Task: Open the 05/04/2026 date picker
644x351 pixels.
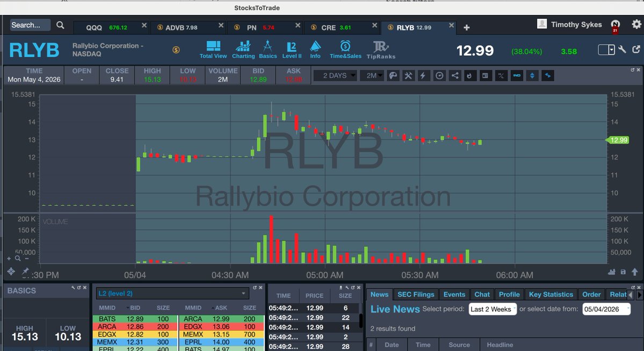Action: (606, 309)
